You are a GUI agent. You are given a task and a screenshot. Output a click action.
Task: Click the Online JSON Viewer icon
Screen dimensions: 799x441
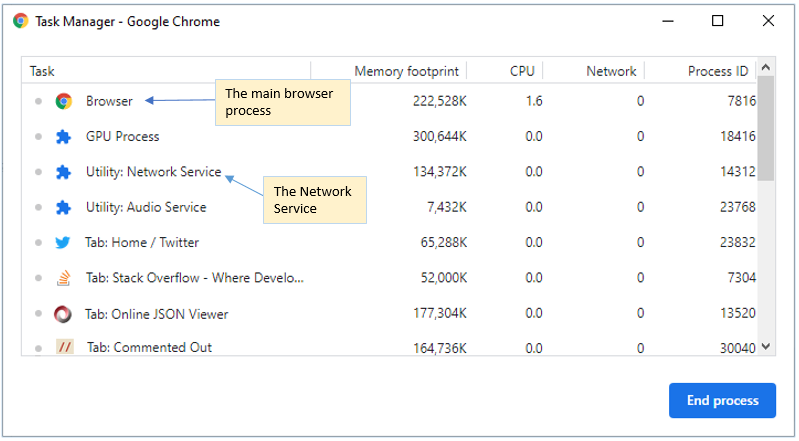point(63,314)
